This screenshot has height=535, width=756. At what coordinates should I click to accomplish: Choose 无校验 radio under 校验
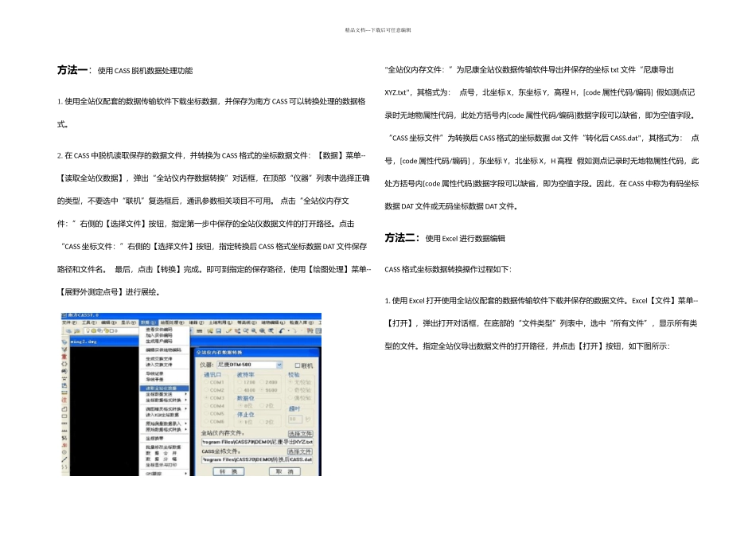tap(290, 381)
